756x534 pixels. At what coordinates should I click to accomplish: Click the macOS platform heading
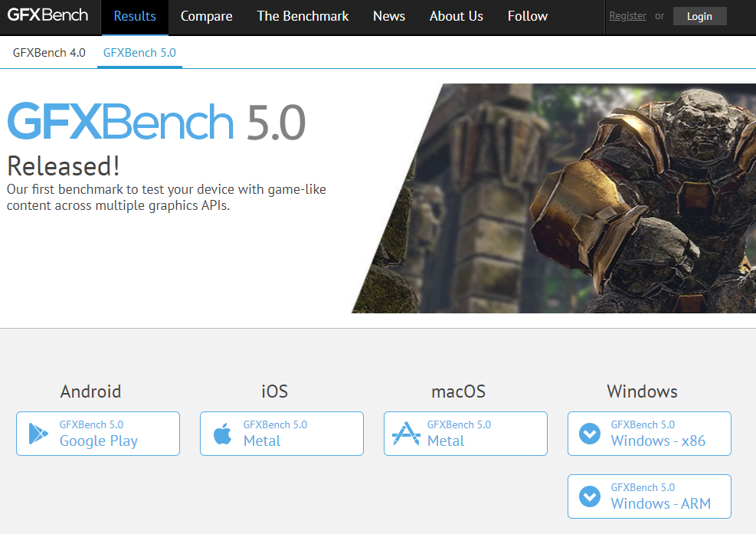[459, 391]
